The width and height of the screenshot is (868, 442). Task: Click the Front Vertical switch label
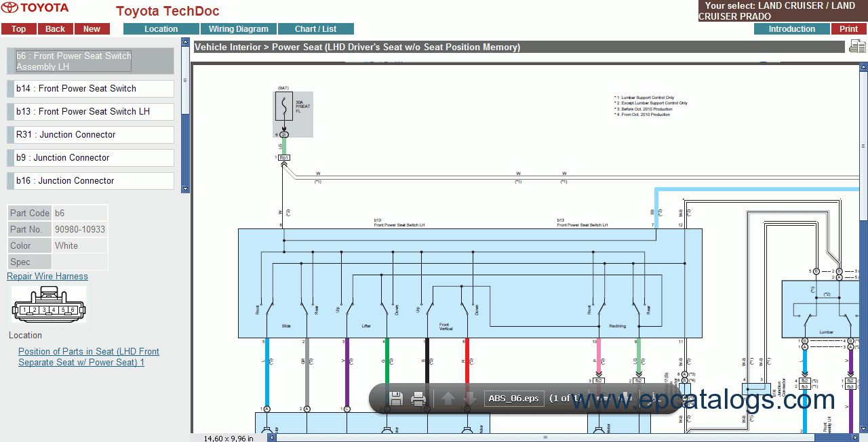[444, 326]
